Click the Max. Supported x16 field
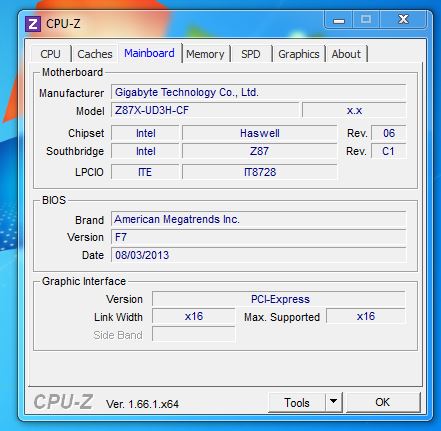This screenshot has height=431, width=441. pos(366,316)
